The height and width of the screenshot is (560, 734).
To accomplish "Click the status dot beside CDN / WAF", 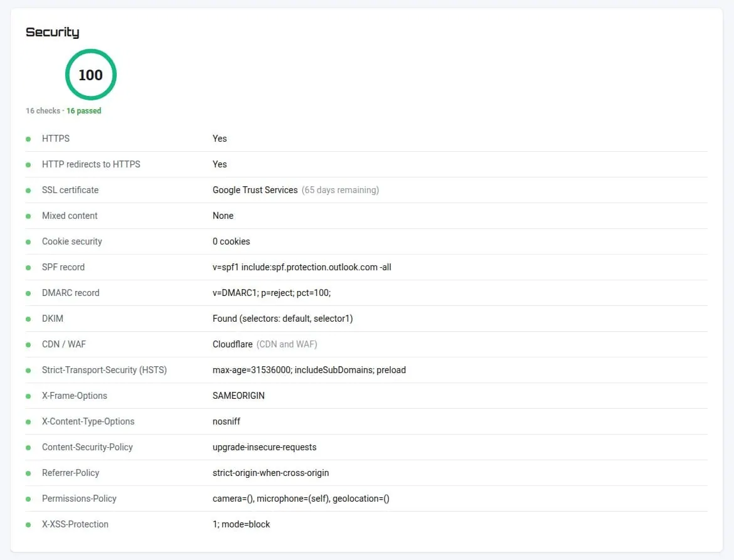I will (28, 345).
